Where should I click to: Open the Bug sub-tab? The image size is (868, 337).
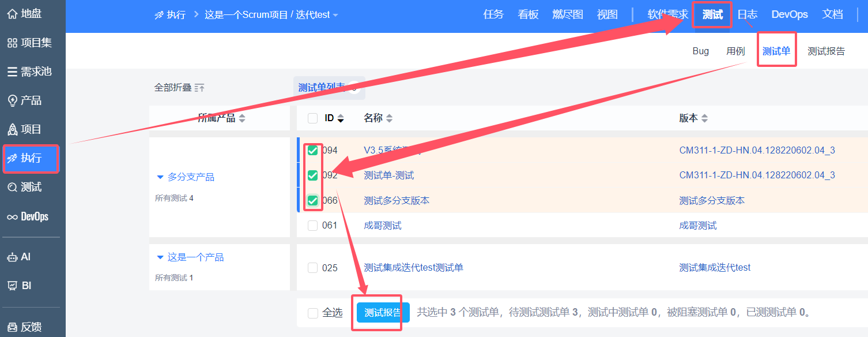[701, 51]
